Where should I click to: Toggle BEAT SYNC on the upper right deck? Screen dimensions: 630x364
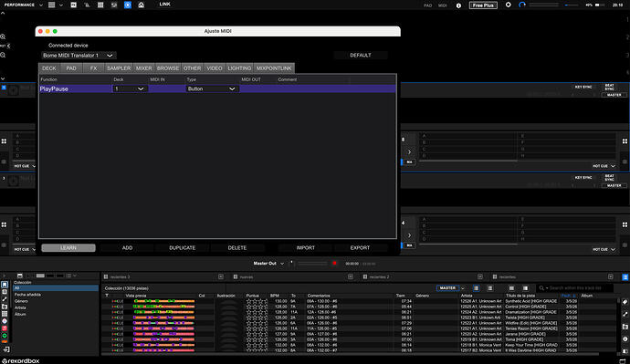pos(610,87)
